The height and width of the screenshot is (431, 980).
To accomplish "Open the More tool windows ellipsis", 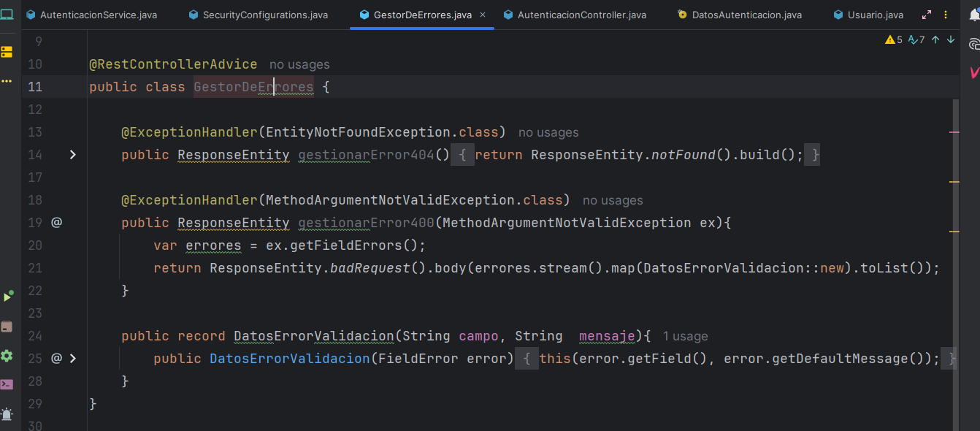I will point(7,80).
